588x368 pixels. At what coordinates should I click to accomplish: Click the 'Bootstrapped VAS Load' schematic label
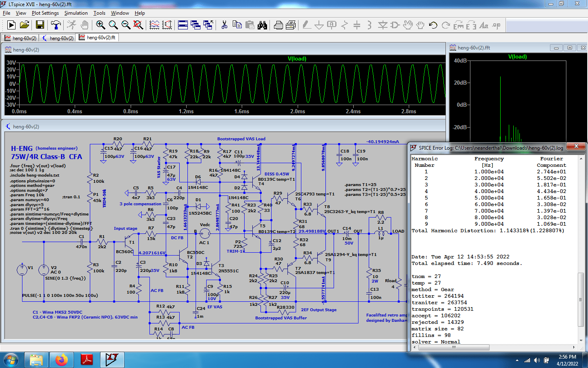(241, 139)
